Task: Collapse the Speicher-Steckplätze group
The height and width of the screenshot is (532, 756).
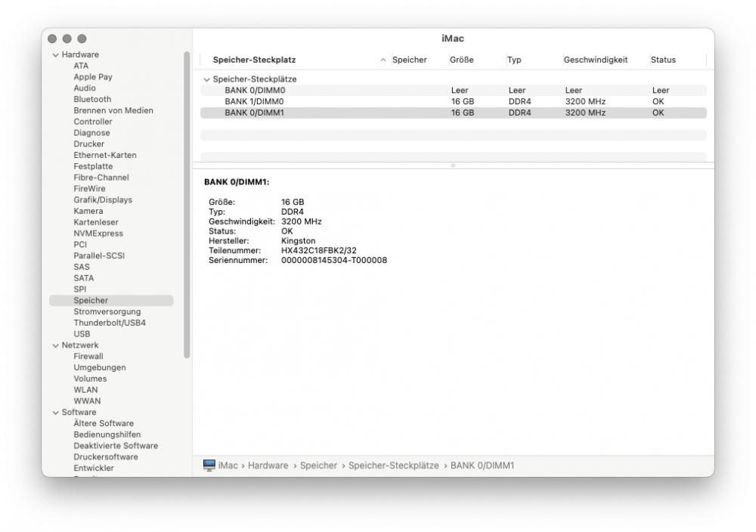Action: pyautogui.click(x=207, y=79)
